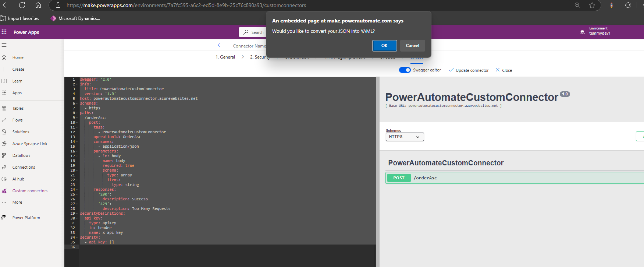Click the Azure Synapse Link icon
644x267 pixels.
[x=4, y=144]
